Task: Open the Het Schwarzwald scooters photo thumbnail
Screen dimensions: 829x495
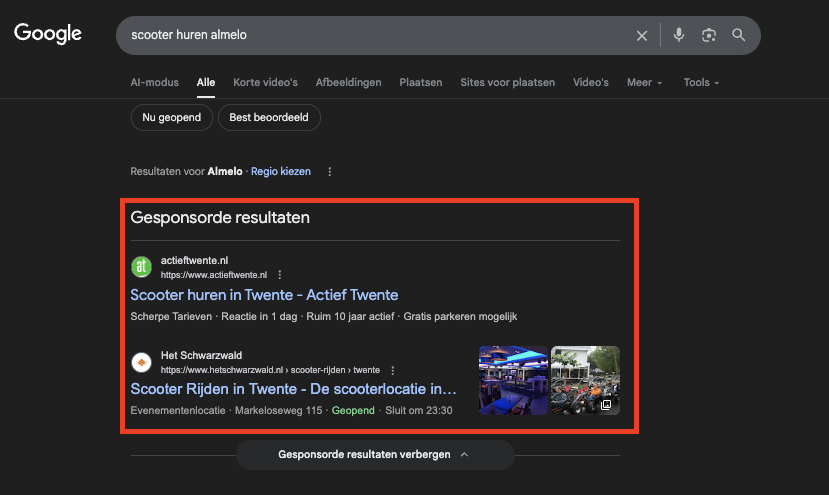Action: [585, 380]
